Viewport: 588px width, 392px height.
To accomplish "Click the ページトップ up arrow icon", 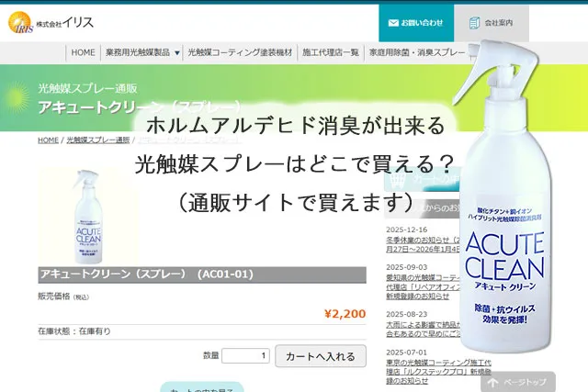I will [493, 381].
